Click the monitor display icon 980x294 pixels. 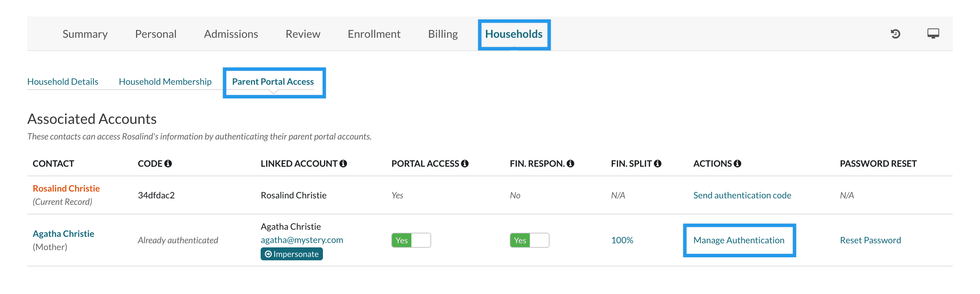point(933,34)
